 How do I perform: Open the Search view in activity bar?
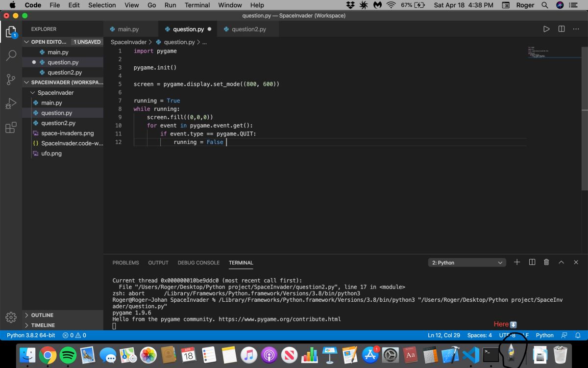pyautogui.click(x=11, y=55)
